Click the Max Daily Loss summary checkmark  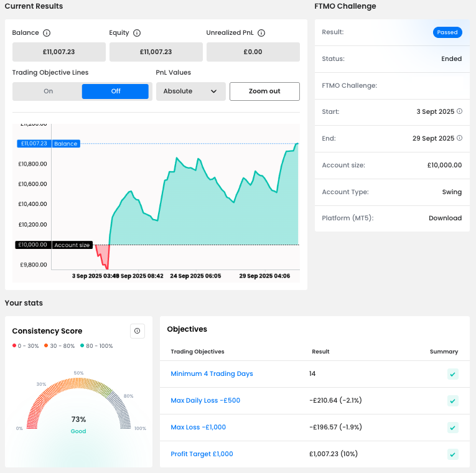453,401
